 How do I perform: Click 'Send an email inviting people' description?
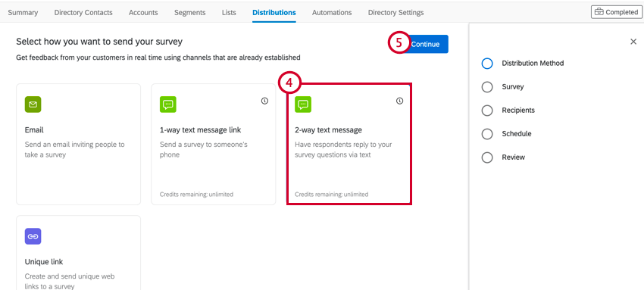point(75,150)
